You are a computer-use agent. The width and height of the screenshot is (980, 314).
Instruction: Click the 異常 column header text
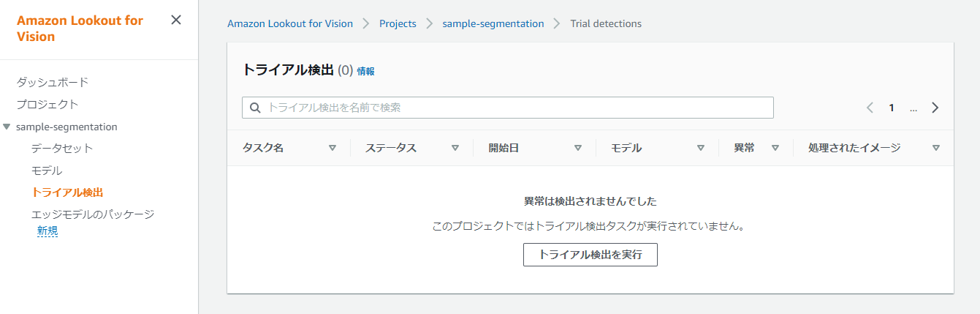(x=744, y=148)
